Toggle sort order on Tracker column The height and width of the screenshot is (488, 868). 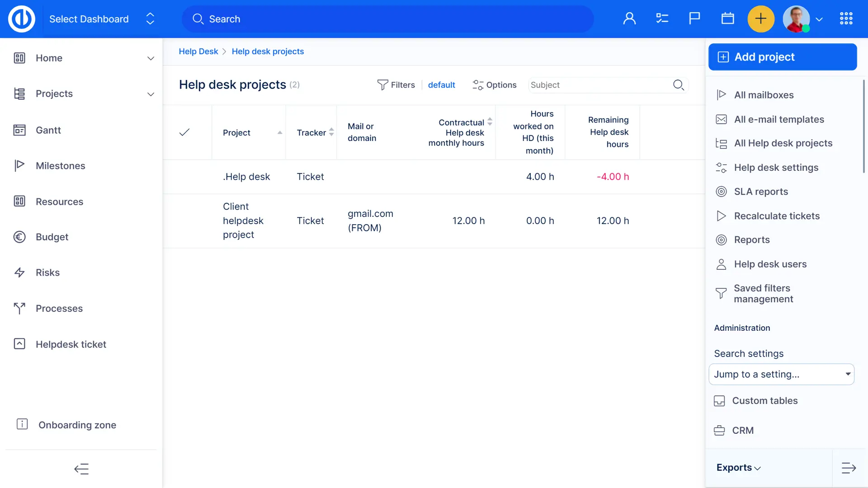point(331,132)
